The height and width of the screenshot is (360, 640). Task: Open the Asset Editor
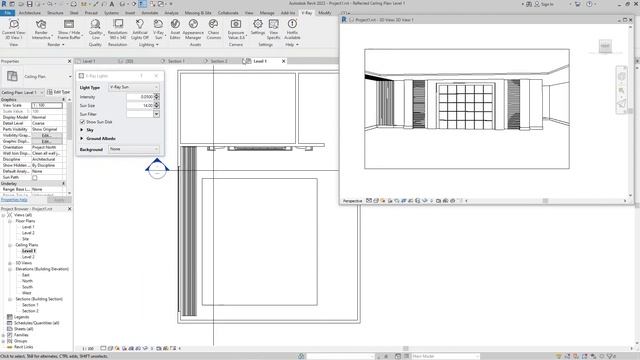tap(175, 29)
